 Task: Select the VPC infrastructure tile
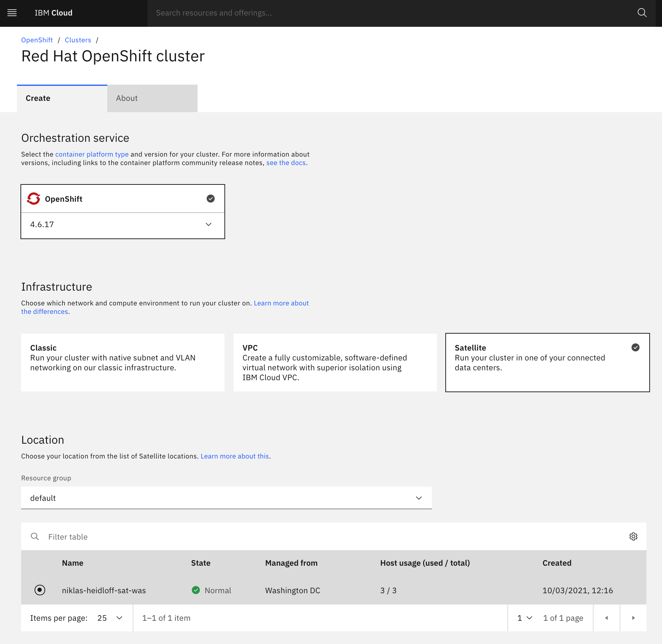(x=335, y=363)
